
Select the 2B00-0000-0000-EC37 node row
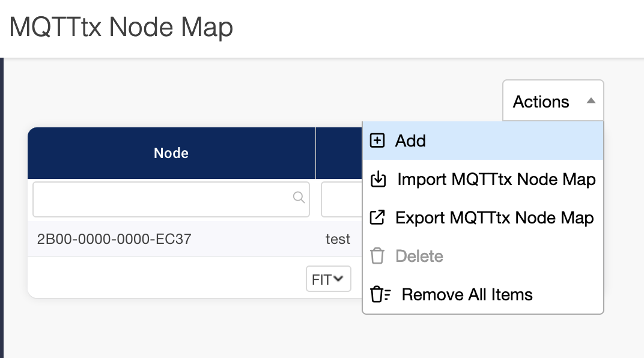point(114,239)
